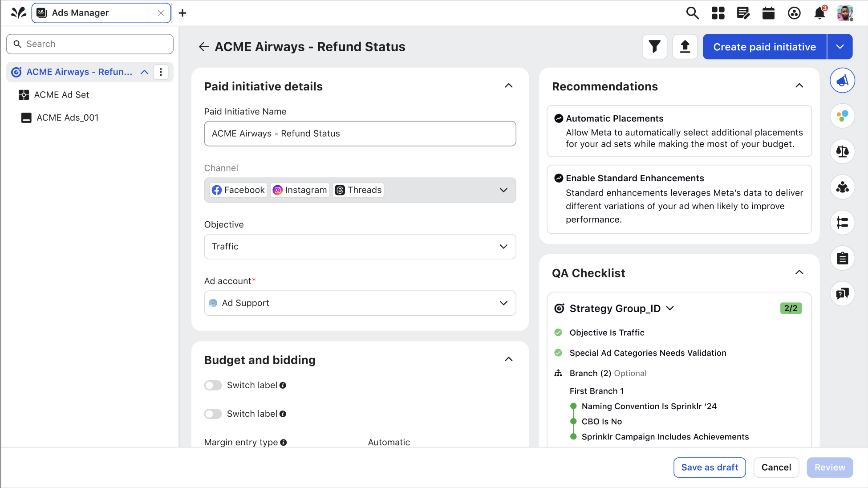The width and height of the screenshot is (868, 488).
Task: Collapse the QA Checklist panel
Action: pos(799,272)
